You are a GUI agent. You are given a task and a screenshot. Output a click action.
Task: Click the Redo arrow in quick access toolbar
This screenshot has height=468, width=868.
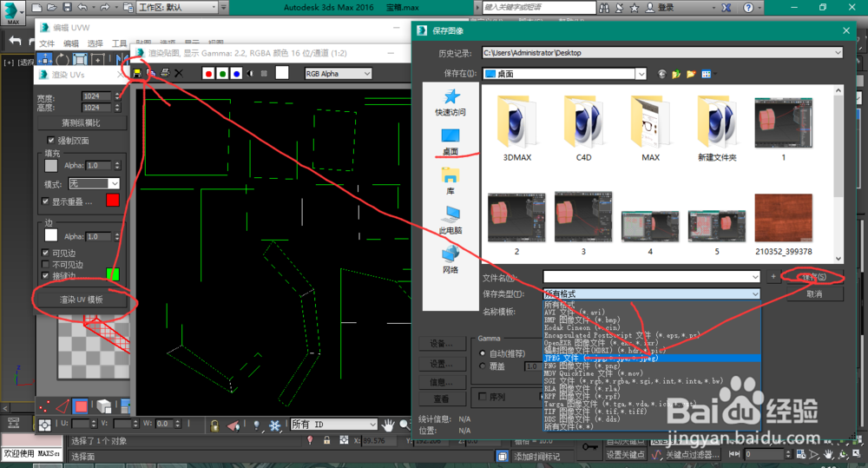pos(103,8)
